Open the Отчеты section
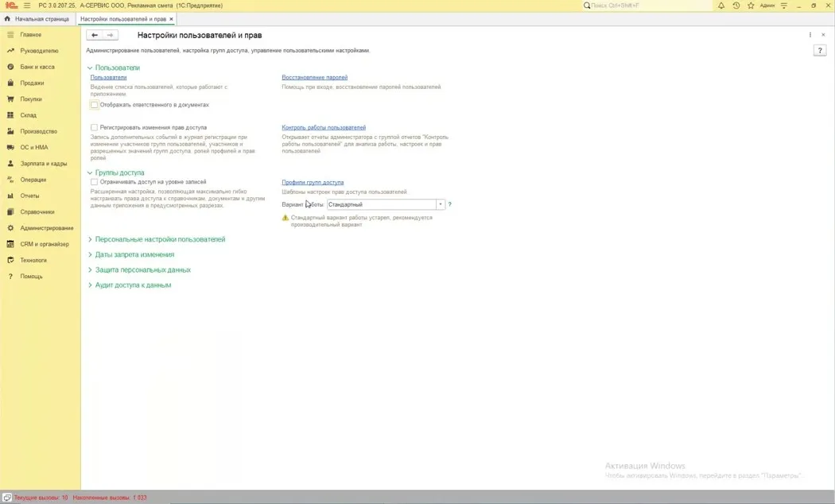Screen dimensions: 835x504 pyautogui.click(x=30, y=196)
